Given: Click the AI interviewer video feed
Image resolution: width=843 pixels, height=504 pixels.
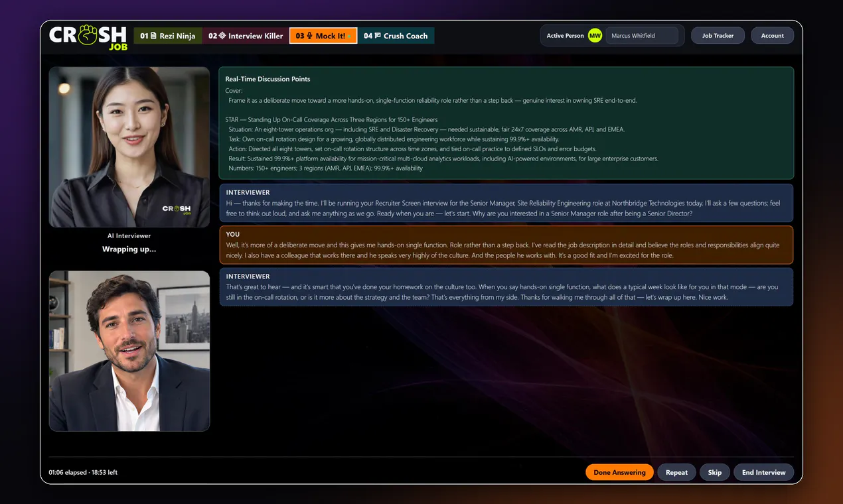Looking at the screenshot, I should pos(129,147).
